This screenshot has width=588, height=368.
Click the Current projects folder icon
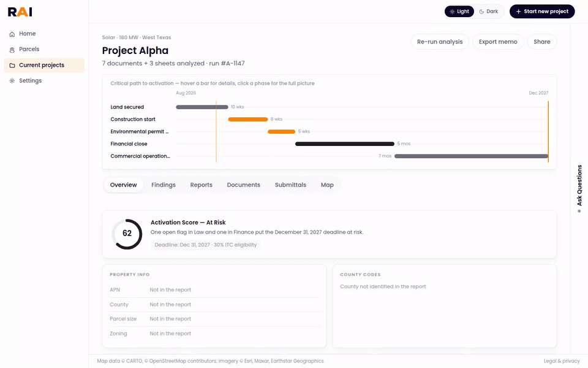(12, 66)
